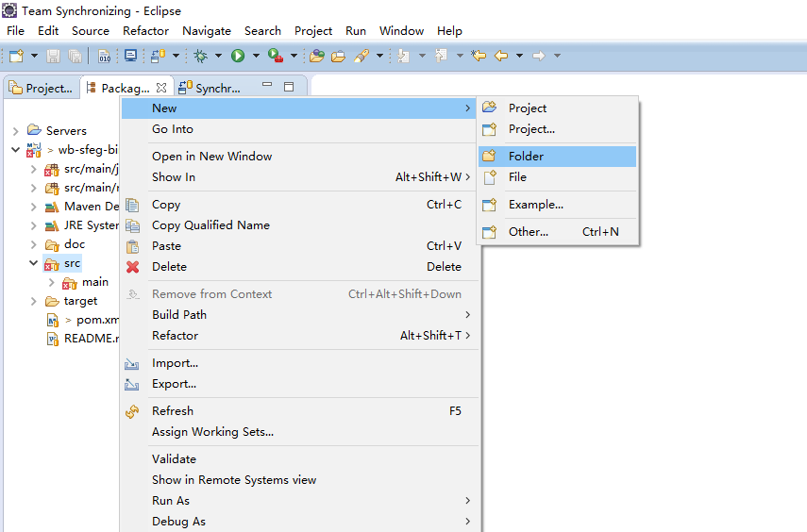Viewport: 807px width, 532px height.
Task: Click the red X Delete icon
Action: pyautogui.click(x=133, y=267)
